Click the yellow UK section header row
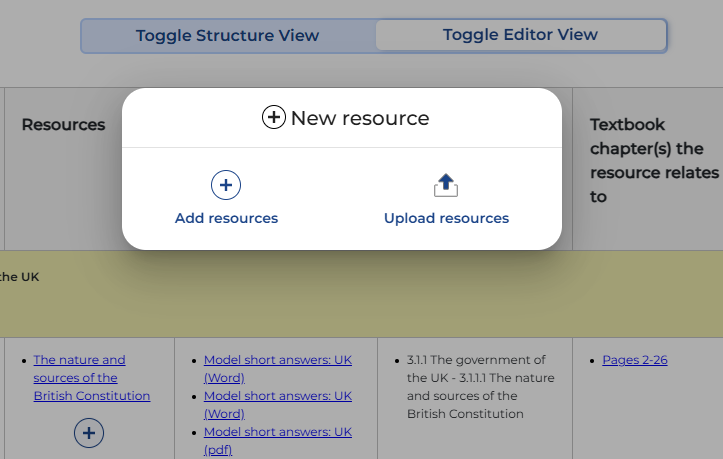Image resolution: width=723 pixels, height=459 pixels. [x=361, y=293]
